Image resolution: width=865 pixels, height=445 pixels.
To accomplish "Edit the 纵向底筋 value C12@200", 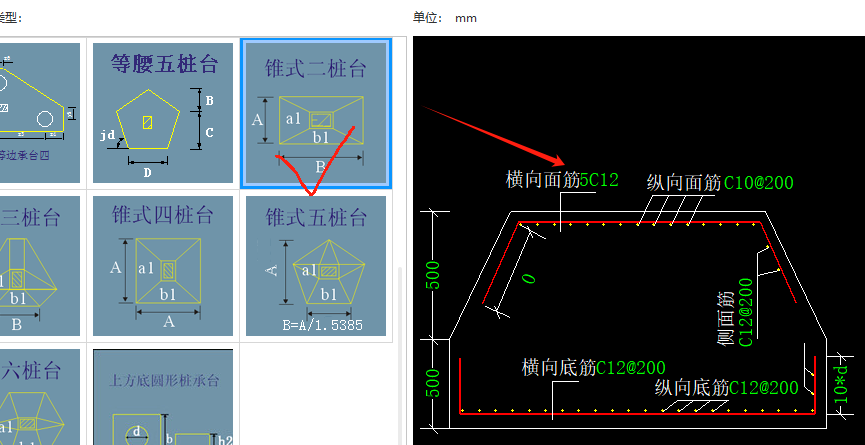I will coord(763,388).
